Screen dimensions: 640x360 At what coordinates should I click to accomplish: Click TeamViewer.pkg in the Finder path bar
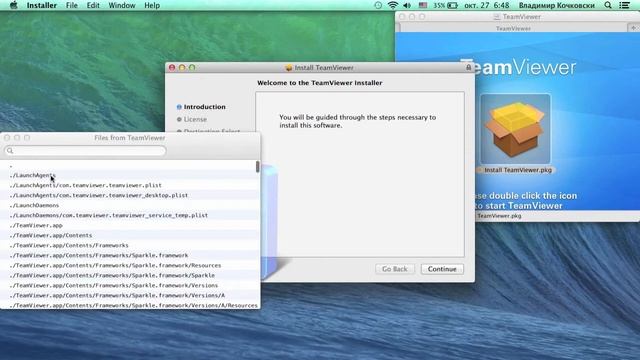[x=499, y=216]
